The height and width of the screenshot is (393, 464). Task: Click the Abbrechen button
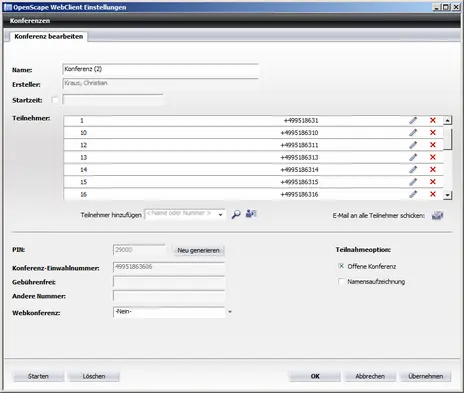(x=370, y=376)
